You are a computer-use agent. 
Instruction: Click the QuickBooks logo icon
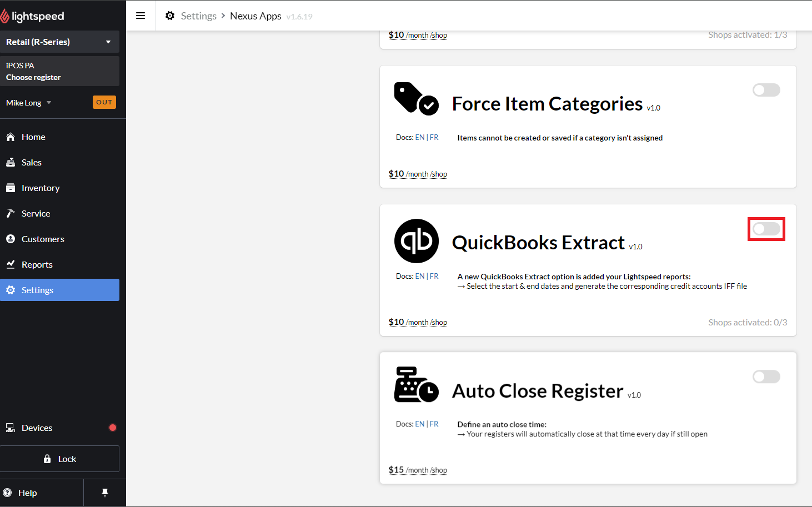(x=417, y=241)
